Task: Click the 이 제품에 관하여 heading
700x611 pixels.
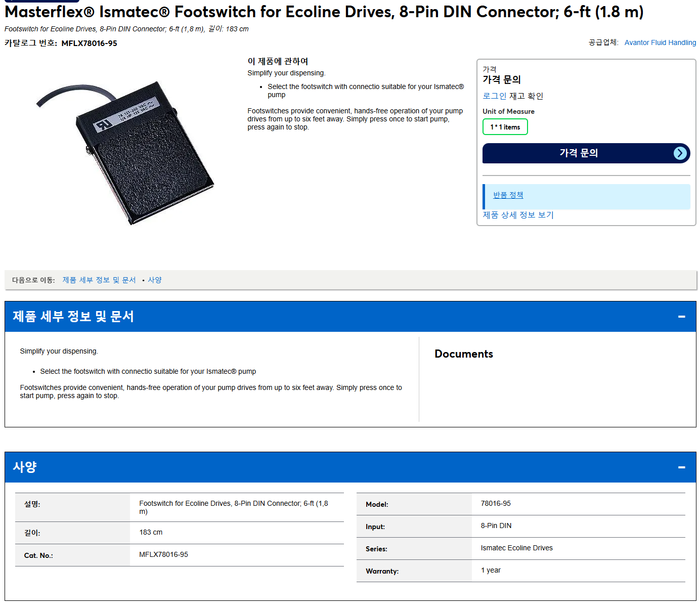Action: (x=278, y=61)
